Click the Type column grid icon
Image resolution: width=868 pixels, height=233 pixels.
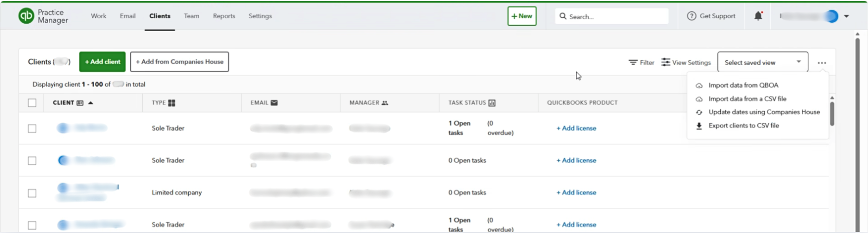coord(172,103)
